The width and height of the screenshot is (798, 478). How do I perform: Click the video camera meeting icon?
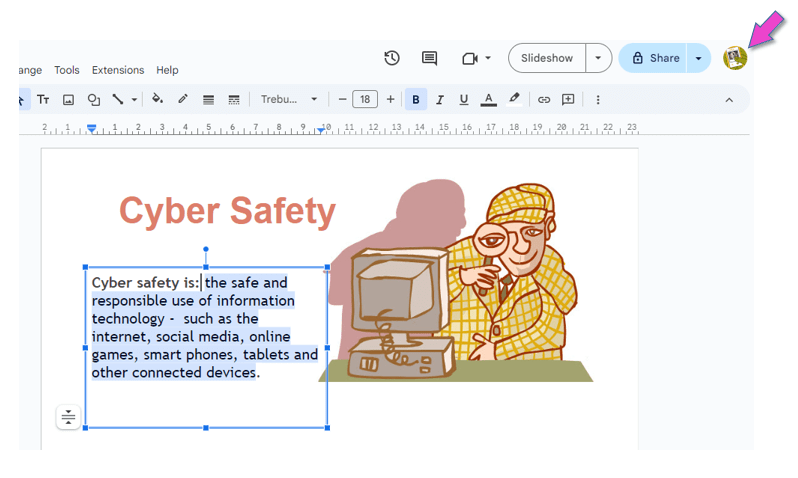(470, 58)
